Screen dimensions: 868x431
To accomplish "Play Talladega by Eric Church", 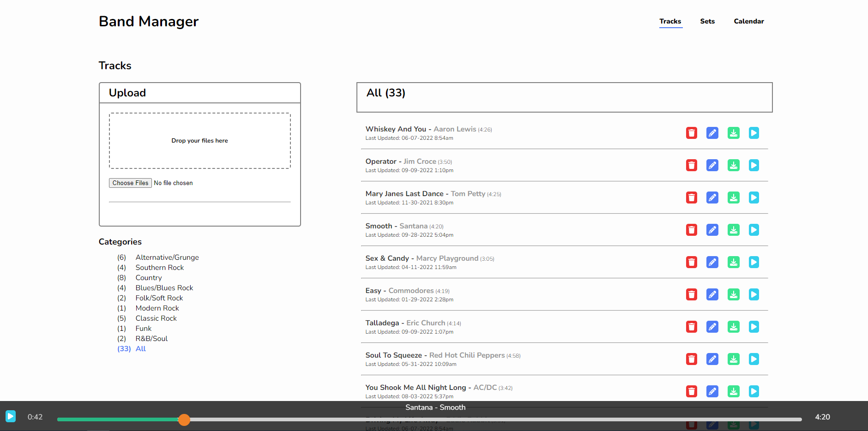I will [754, 327].
